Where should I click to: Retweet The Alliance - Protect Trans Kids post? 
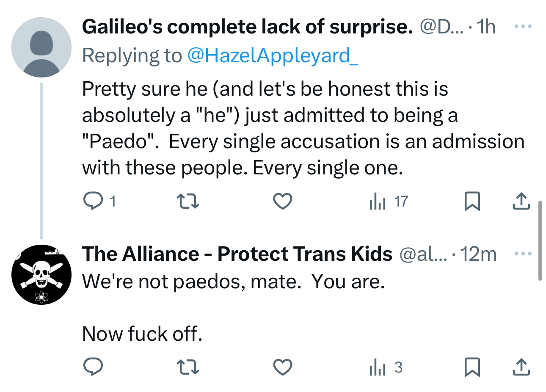click(x=188, y=367)
